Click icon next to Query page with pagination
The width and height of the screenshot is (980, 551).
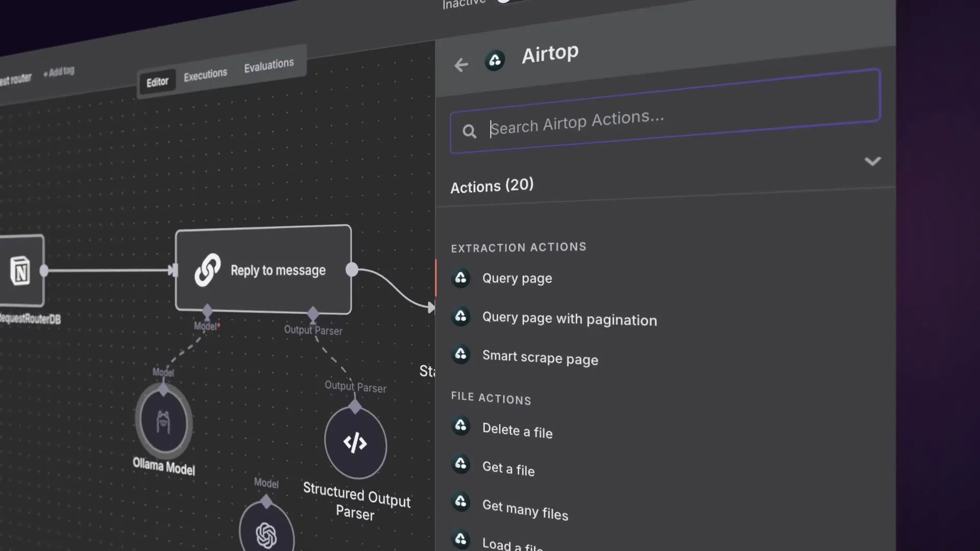click(461, 316)
